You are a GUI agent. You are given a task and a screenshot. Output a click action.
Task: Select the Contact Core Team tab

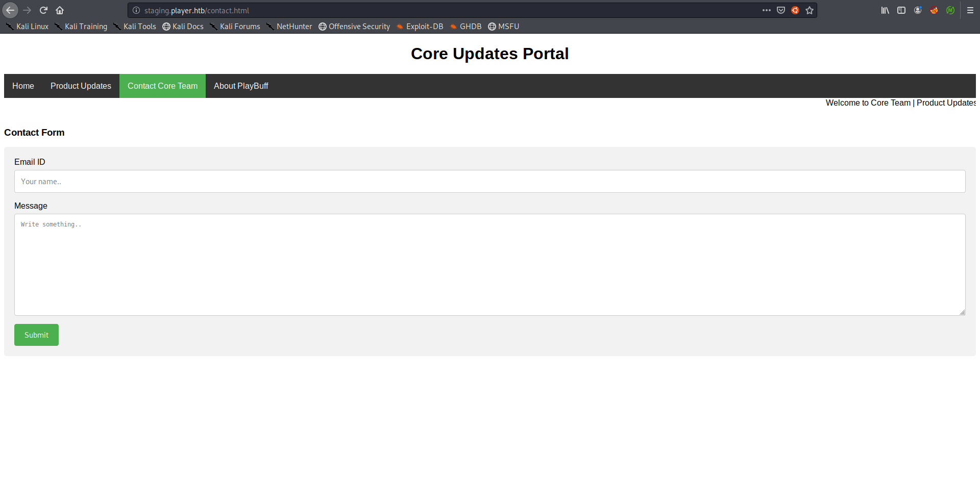click(162, 86)
